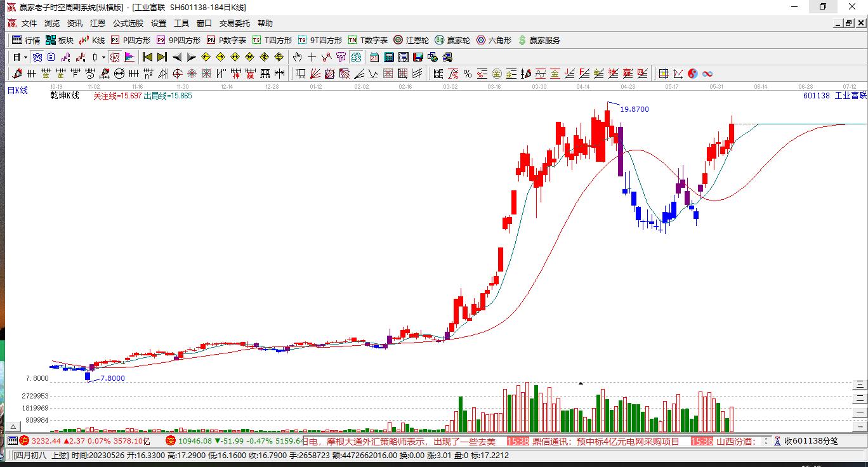Open the 帮助 menu
This screenshot has height=467, width=868.
pos(265,23)
